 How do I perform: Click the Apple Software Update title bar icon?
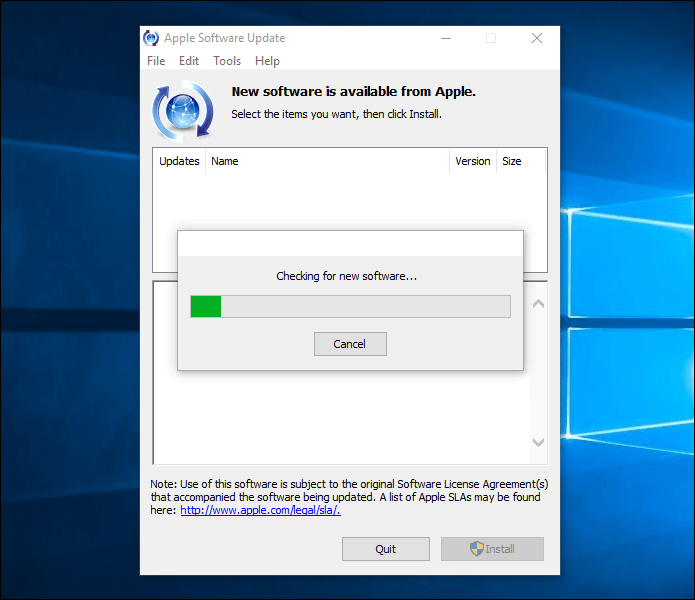(x=151, y=38)
